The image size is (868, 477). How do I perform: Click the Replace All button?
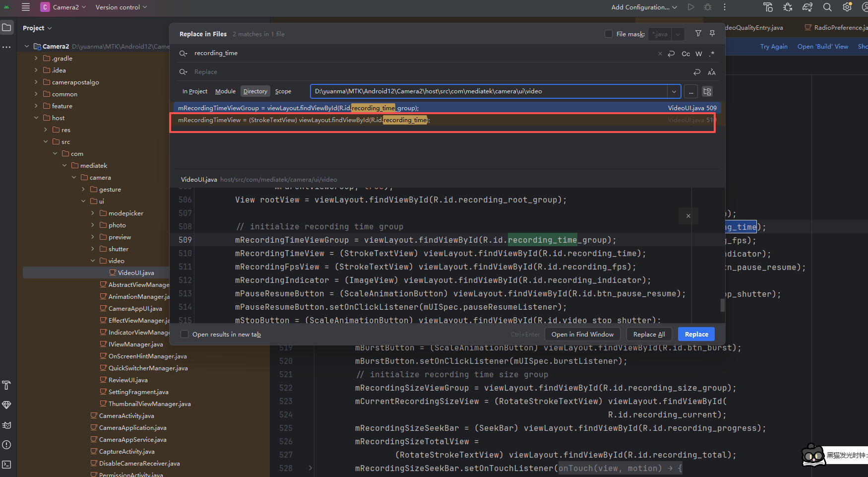(649, 334)
